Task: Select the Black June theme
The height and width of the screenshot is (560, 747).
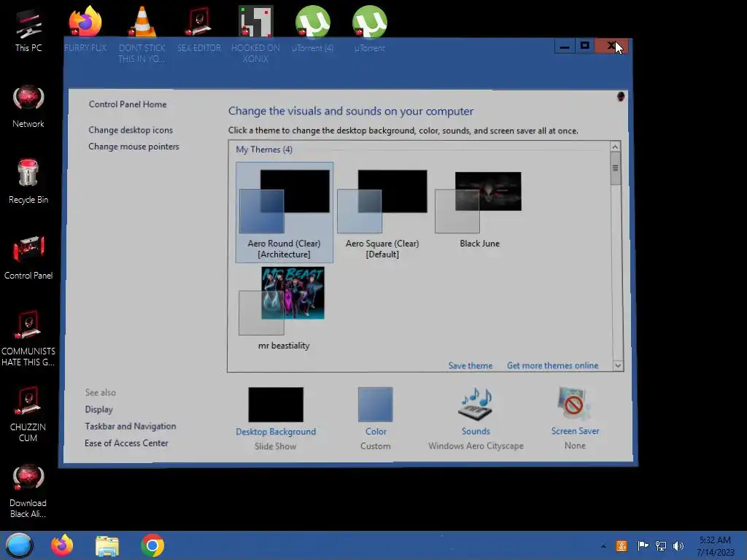Action: coord(479,209)
